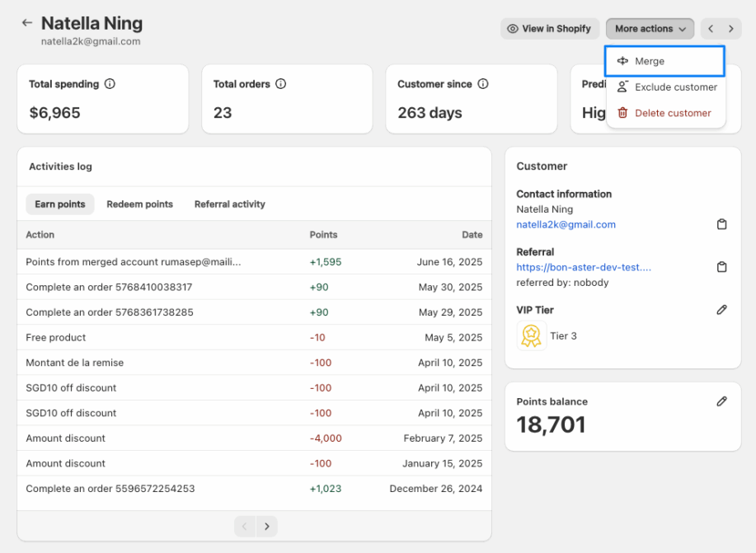
Task: Open the More actions dropdown
Action: point(650,29)
